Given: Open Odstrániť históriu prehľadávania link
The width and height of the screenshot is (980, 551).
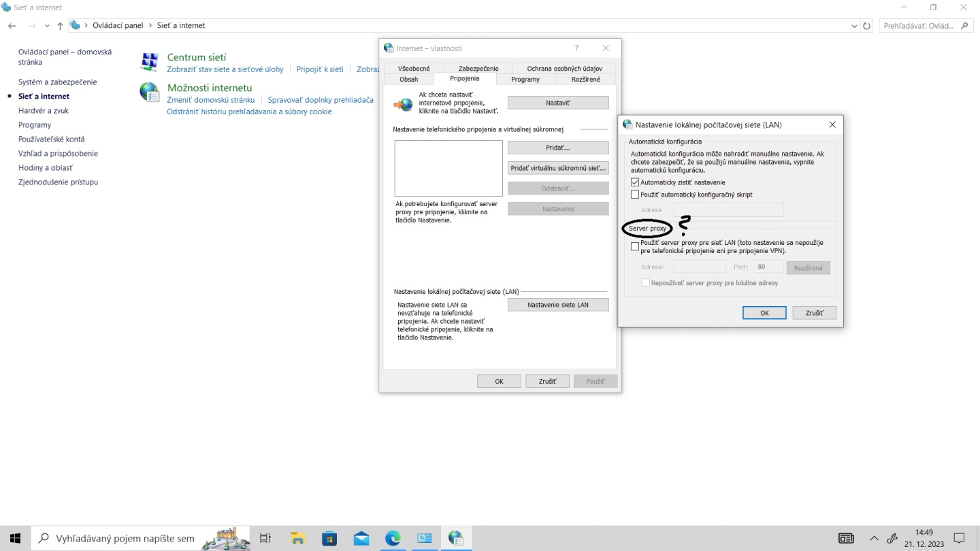Looking at the screenshot, I should point(249,112).
